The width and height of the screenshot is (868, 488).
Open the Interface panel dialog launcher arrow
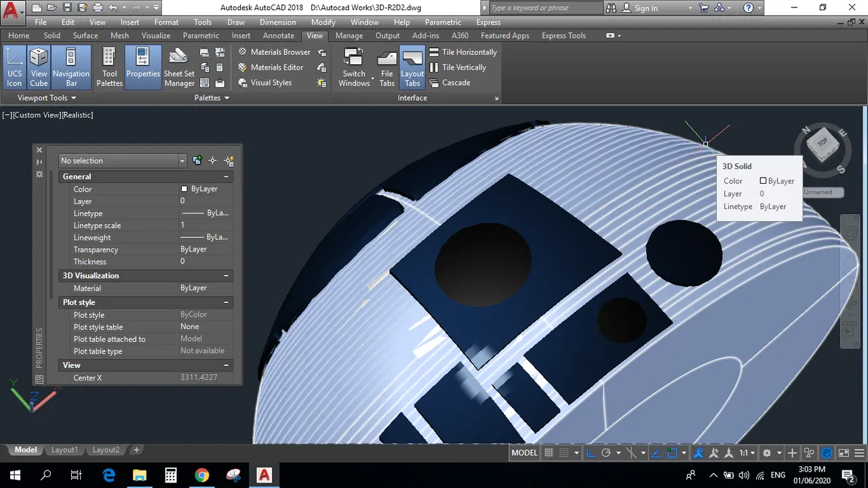496,98
